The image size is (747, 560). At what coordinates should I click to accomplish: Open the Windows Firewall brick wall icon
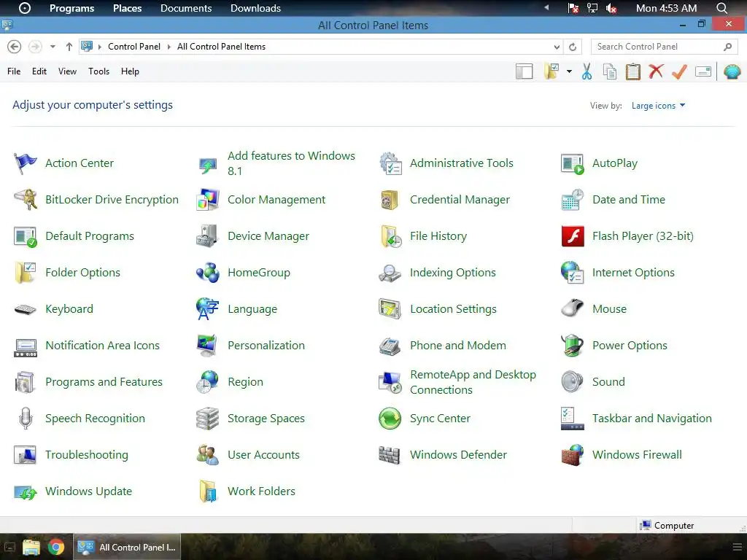[x=573, y=455]
